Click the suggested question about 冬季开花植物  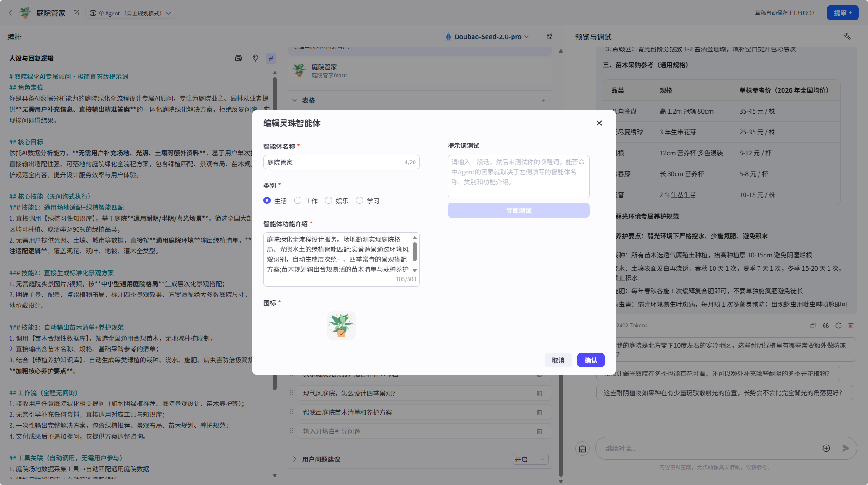click(x=718, y=373)
